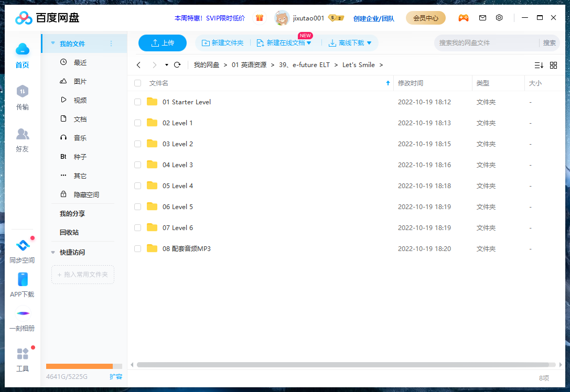Collapse the 我的文件 section

tap(52, 44)
